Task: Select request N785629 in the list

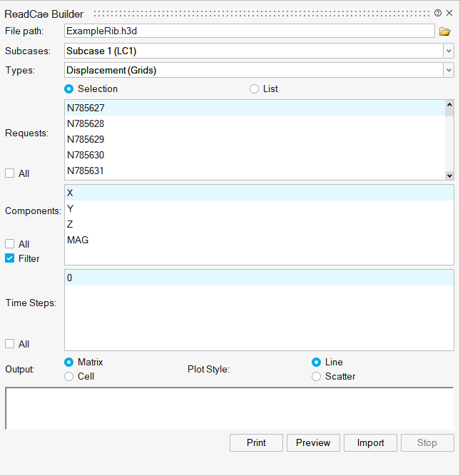Action: pyautogui.click(x=86, y=139)
